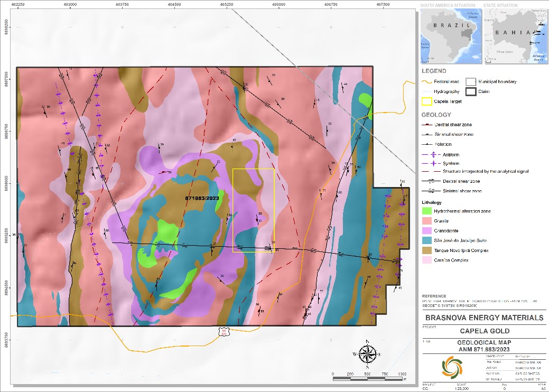549x392 pixels.
Task: Click the 'Caraíba Complex' label
Action: pyautogui.click(x=451, y=260)
